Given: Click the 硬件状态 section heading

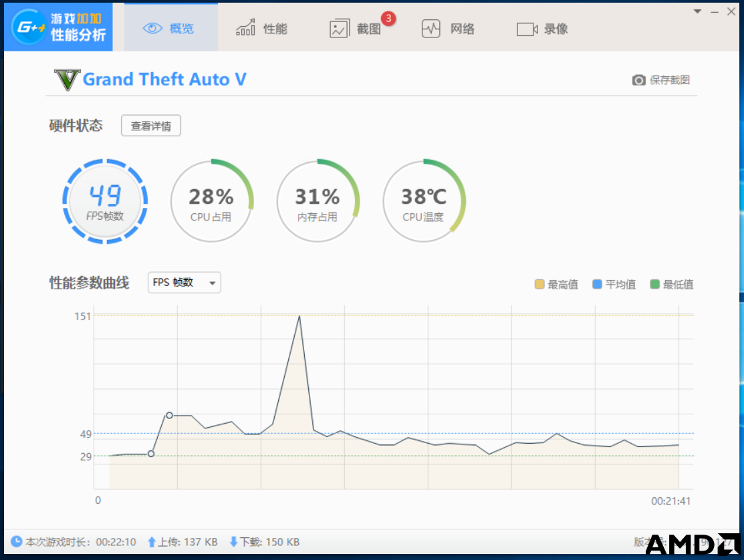Looking at the screenshot, I should [x=76, y=126].
